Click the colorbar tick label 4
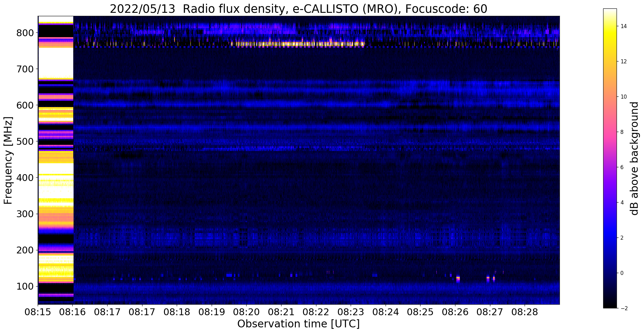Viewport: 644px width, 333px height. tap(622, 203)
